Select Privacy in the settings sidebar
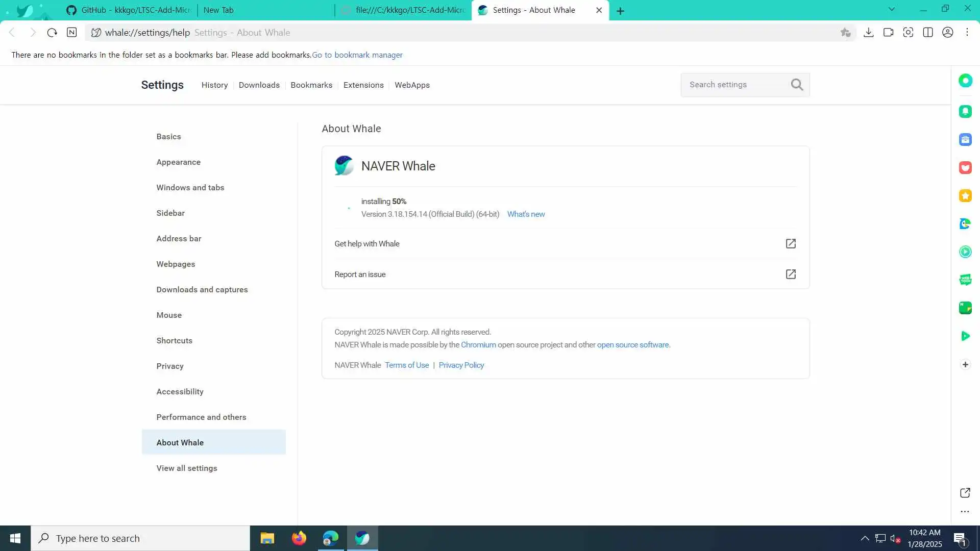 170,366
